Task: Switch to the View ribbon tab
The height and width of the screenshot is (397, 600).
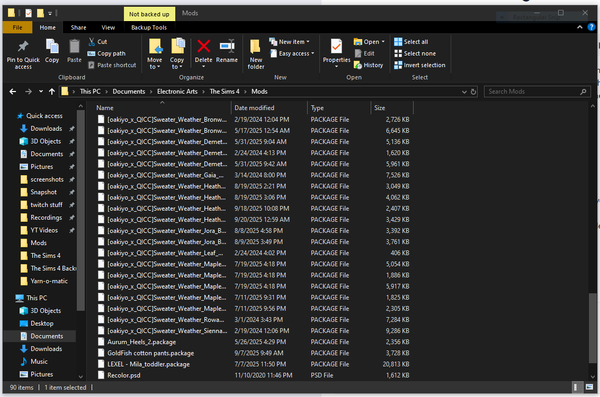Action: point(108,28)
